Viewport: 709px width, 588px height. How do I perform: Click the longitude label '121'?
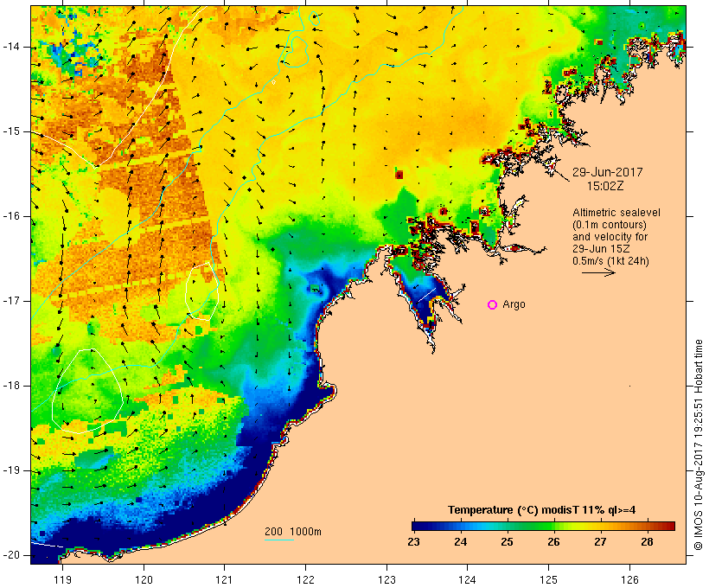(224, 580)
